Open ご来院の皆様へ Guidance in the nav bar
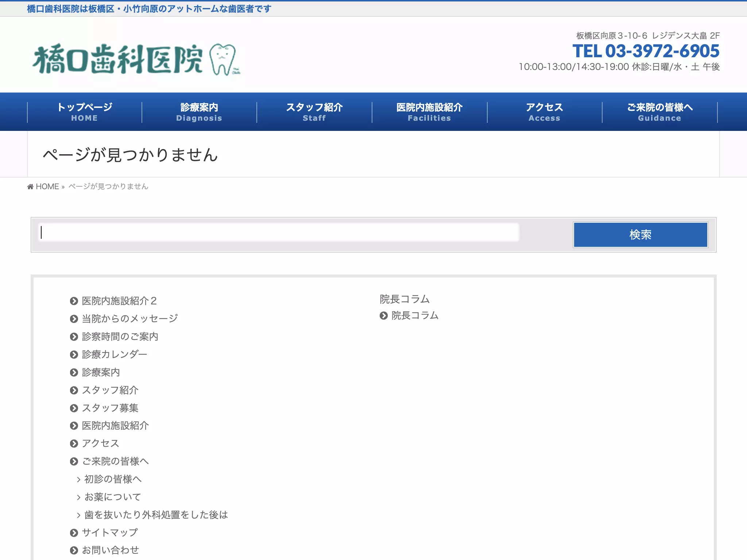 pyautogui.click(x=660, y=112)
